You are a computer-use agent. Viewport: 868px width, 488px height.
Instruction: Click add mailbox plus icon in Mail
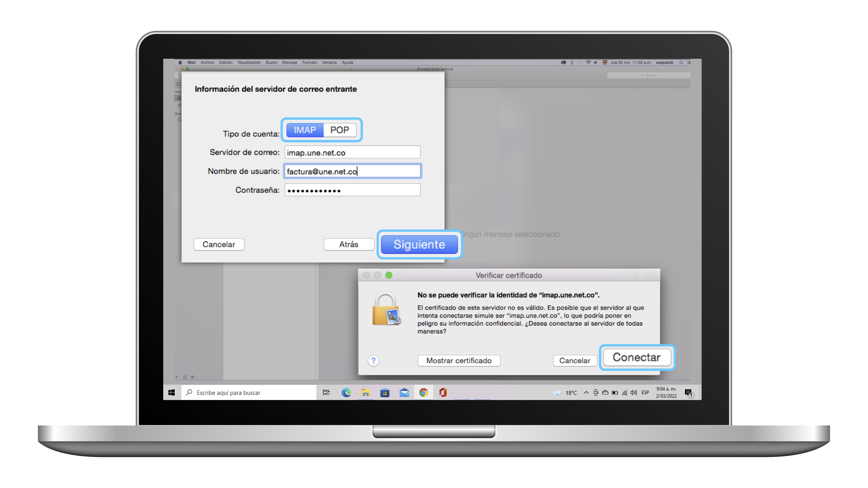click(177, 377)
